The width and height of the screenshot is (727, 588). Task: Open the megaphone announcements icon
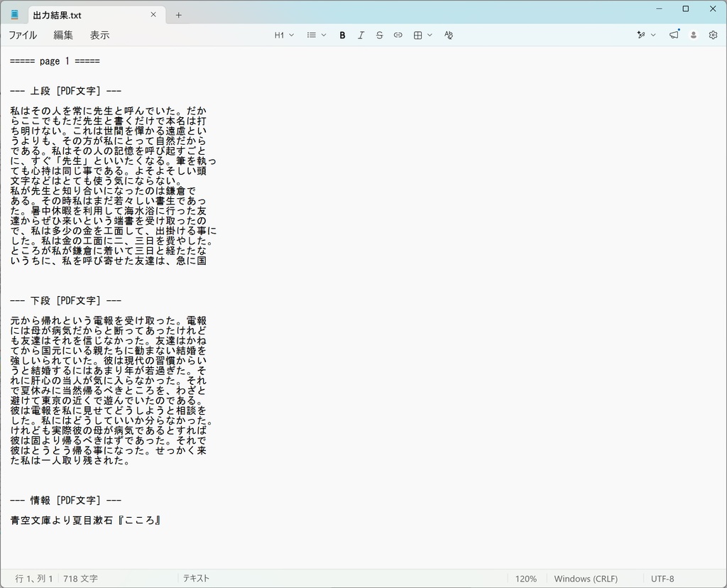(x=674, y=35)
